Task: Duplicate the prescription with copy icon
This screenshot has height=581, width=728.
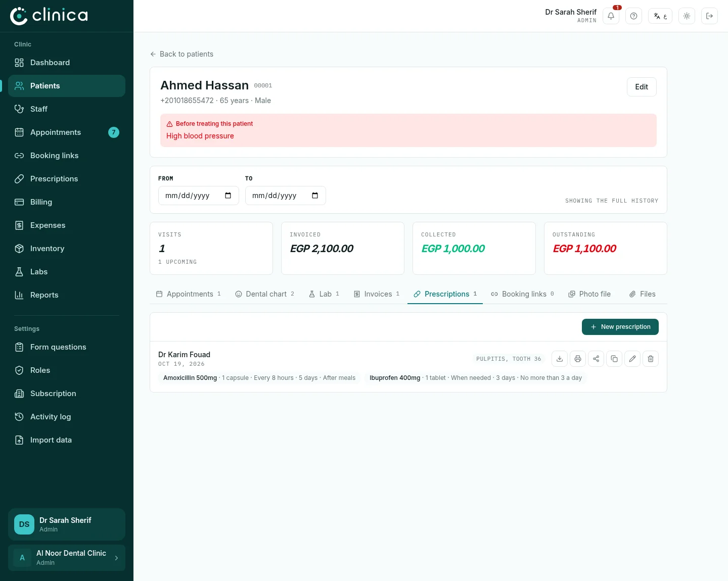Action: tap(614, 359)
